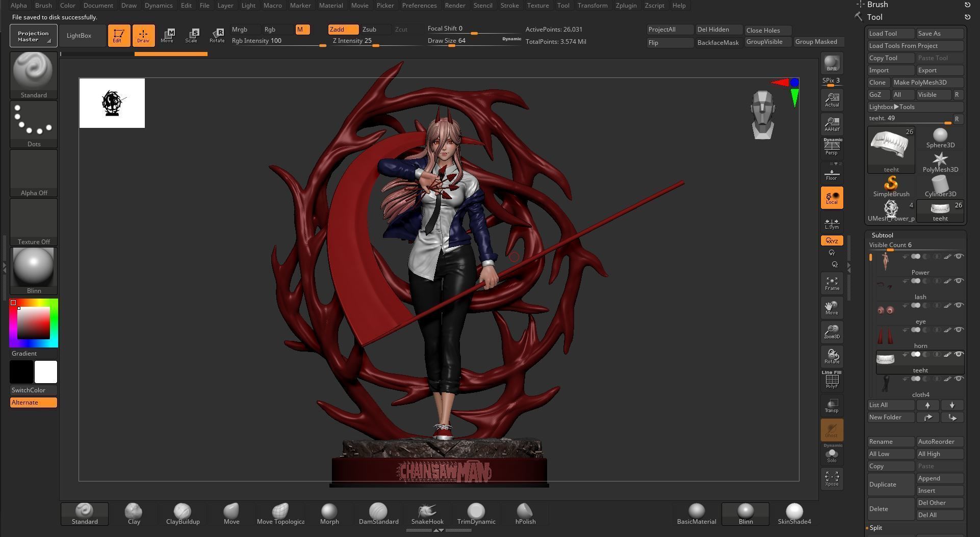Toggle Ghost transparency
The height and width of the screenshot is (537, 980).
[x=832, y=429]
